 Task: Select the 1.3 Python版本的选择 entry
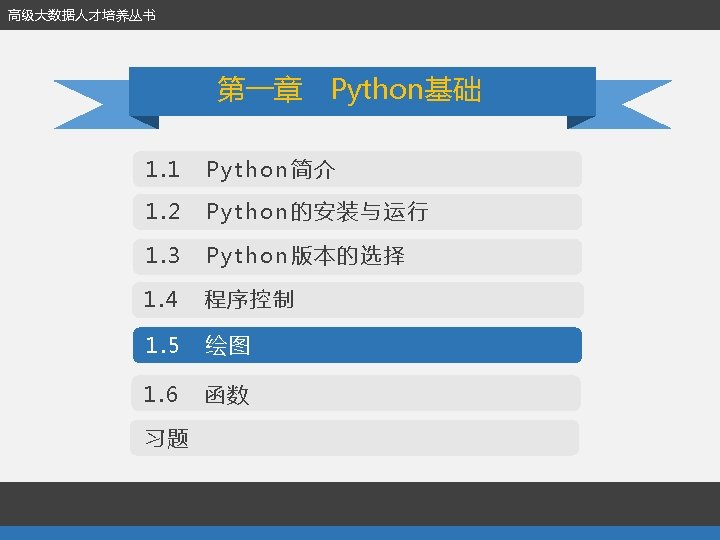pyautogui.click(x=357, y=256)
